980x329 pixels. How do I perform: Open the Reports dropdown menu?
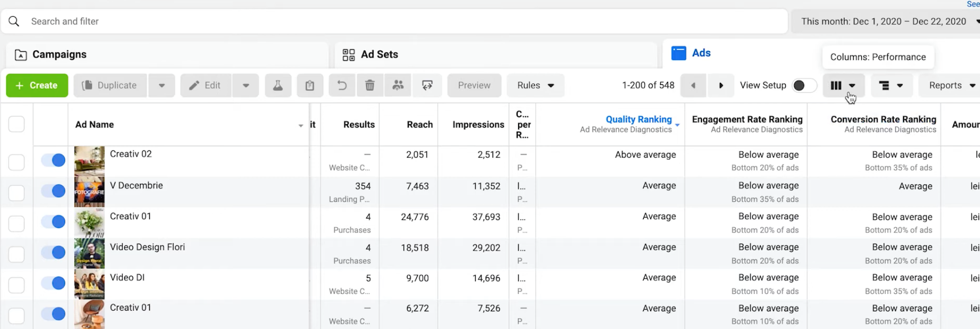click(x=951, y=85)
